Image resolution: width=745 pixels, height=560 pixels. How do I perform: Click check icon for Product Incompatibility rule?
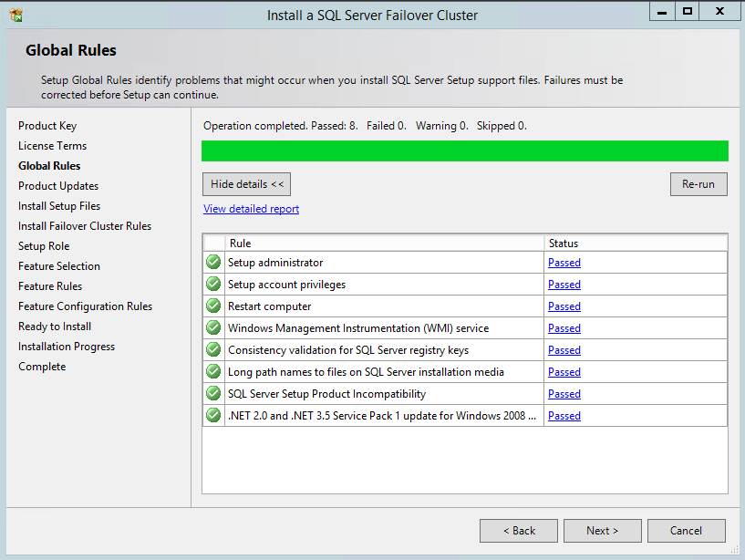(x=213, y=394)
